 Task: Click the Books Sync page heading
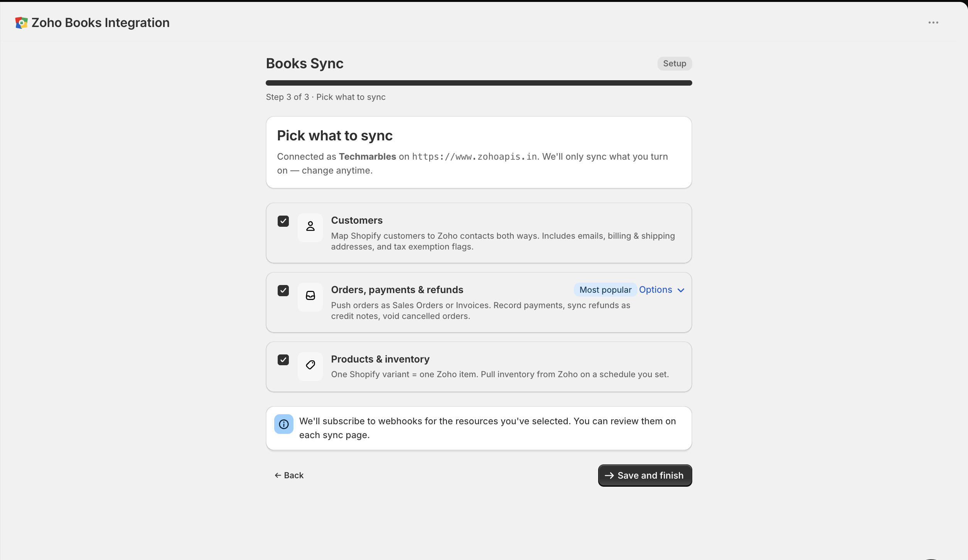point(305,64)
